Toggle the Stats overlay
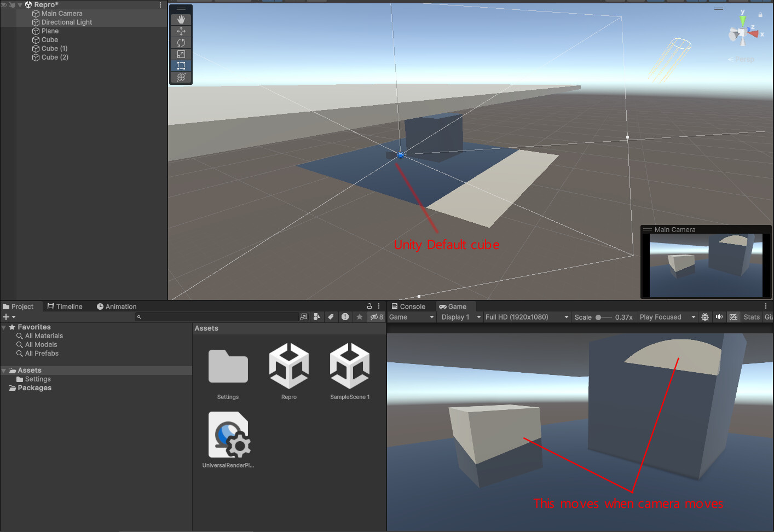 [x=751, y=317]
